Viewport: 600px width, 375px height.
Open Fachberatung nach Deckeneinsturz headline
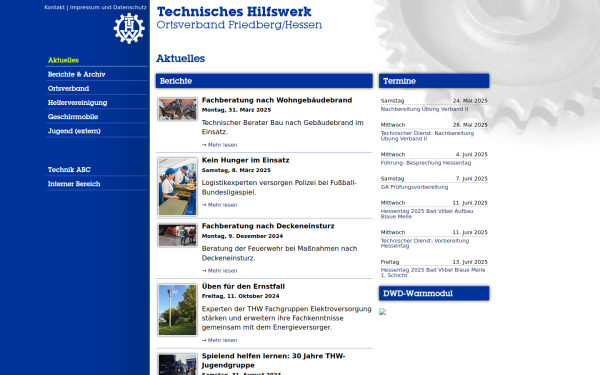click(268, 226)
